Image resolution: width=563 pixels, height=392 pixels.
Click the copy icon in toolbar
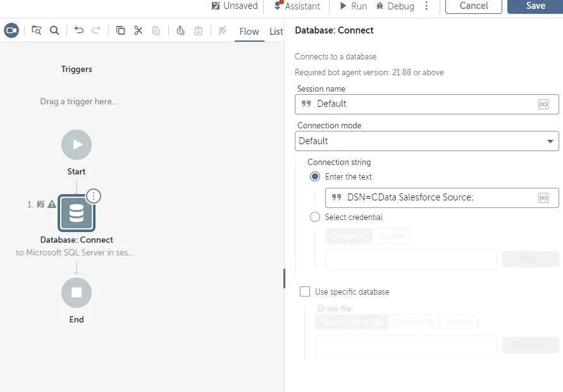(120, 30)
